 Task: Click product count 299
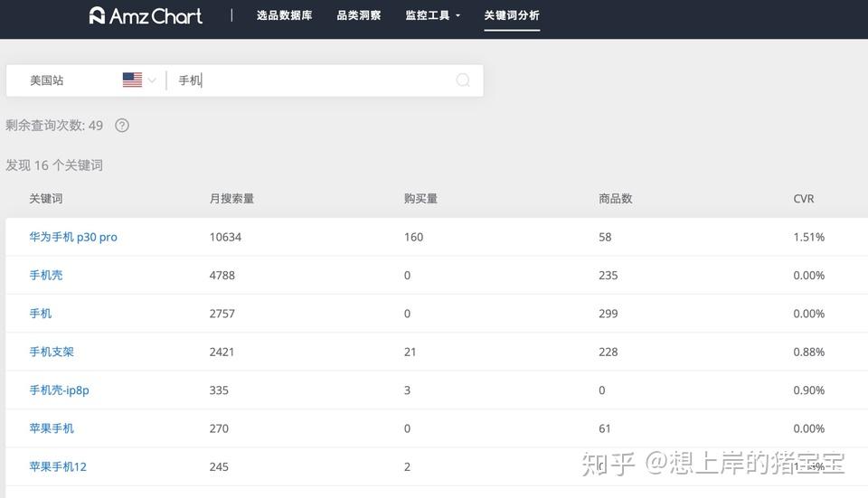click(x=608, y=314)
